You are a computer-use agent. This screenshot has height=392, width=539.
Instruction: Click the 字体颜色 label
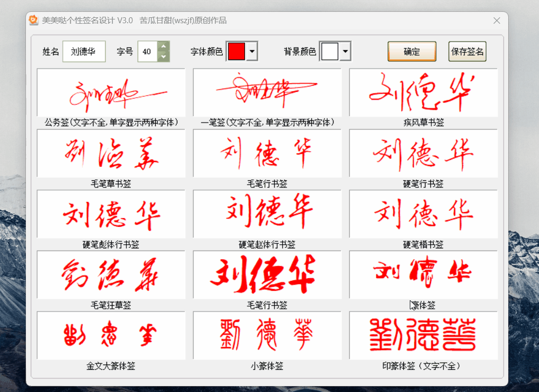pyautogui.click(x=207, y=51)
